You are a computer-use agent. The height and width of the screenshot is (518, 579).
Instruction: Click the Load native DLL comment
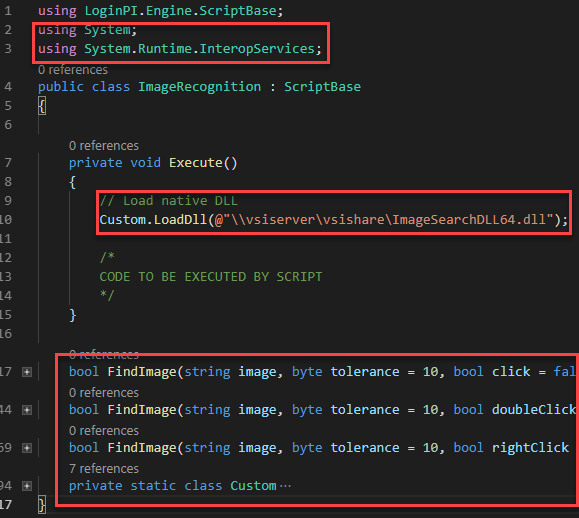[x=169, y=201]
